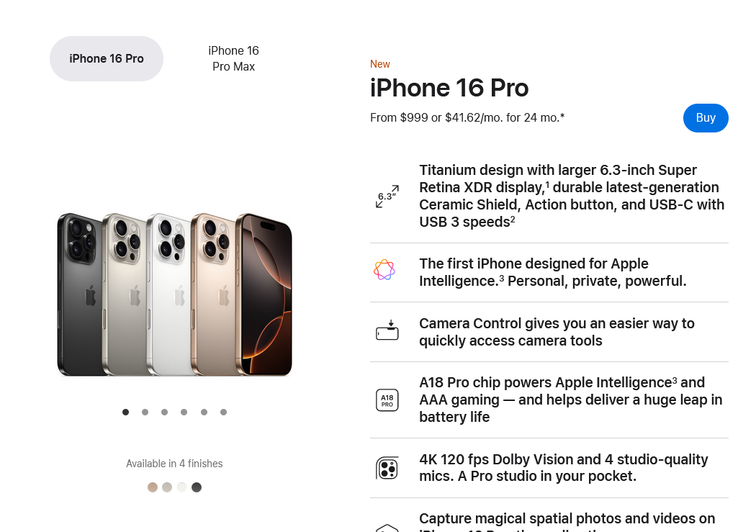This screenshot has height=532, width=756.
Task: Click the iPhone 16 Pro lineup image
Action: [174, 294]
